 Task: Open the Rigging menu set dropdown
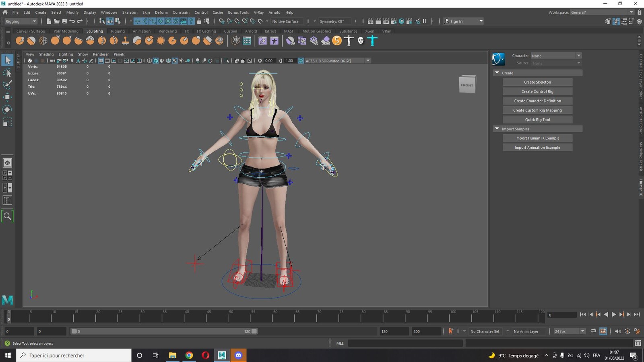tap(21, 21)
